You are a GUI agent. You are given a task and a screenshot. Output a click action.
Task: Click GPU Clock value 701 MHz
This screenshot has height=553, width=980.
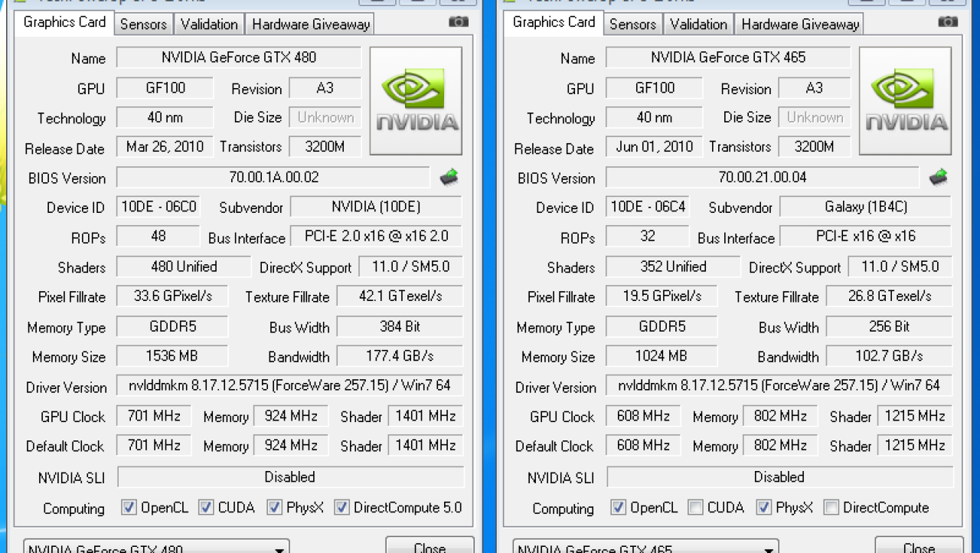[x=154, y=416]
